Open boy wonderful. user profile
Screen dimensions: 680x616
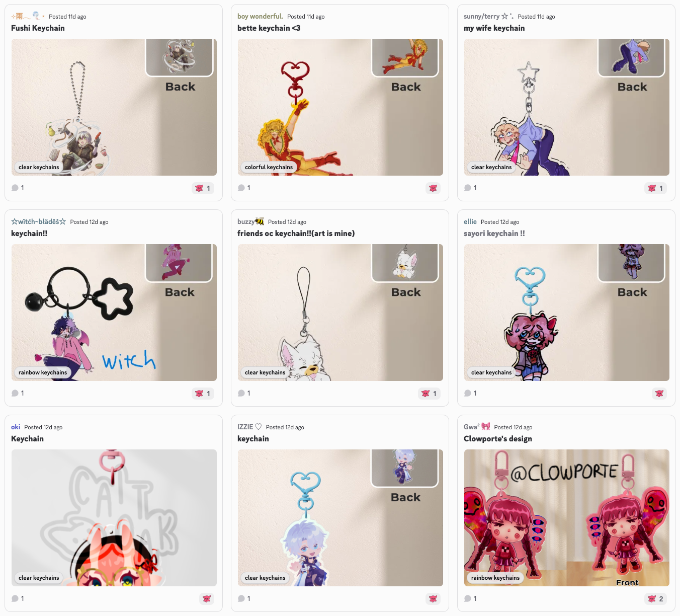click(260, 16)
